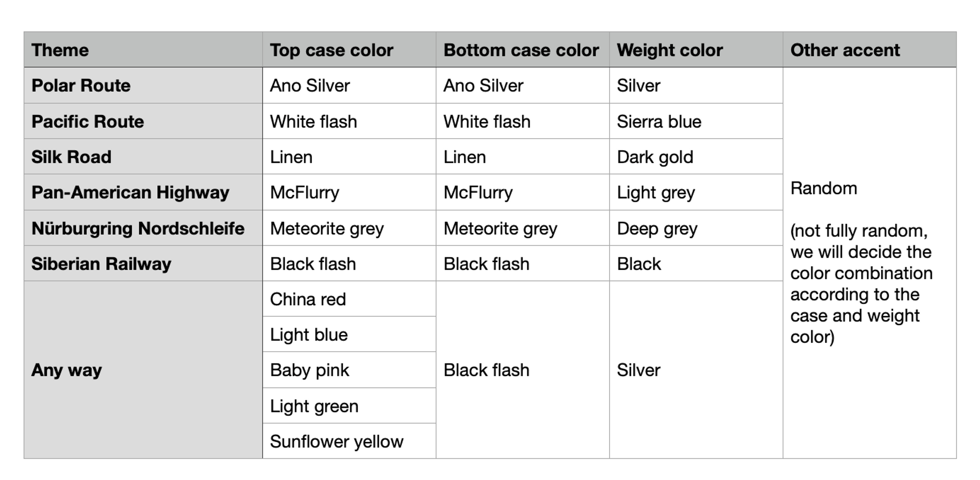The height and width of the screenshot is (480, 980).
Task: Click the Pacific Route row label
Action: 88,121
